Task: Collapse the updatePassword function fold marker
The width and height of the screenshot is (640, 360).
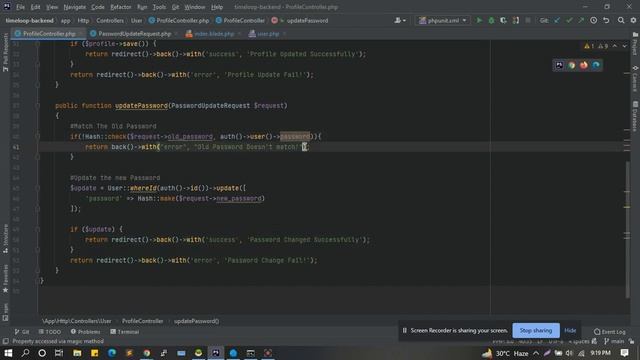Action: pos(37,106)
